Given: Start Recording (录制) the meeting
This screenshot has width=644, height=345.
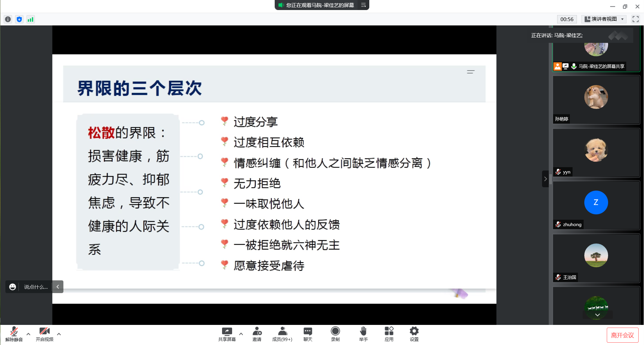Looking at the screenshot, I should tap(335, 334).
